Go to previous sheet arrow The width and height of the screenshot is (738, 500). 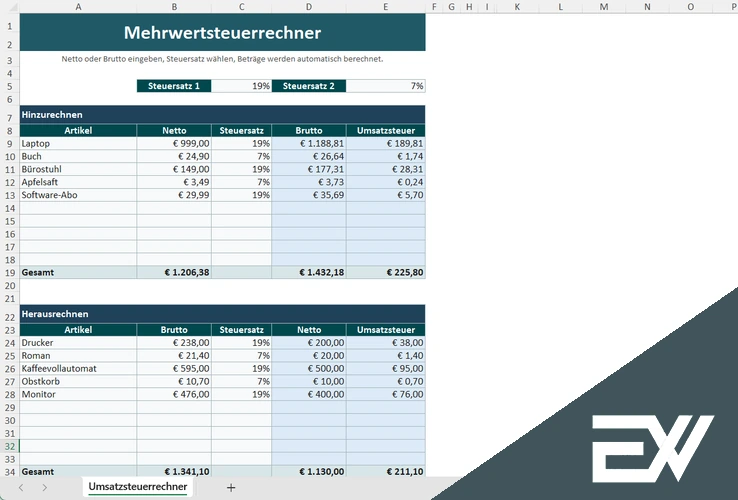pyautogui.click(x=21, y=488)
